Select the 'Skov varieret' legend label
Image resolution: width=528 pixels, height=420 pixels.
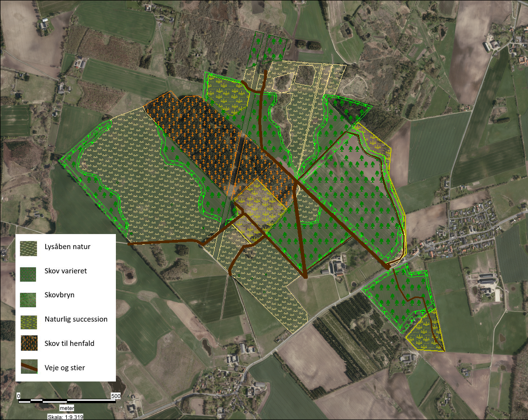coord(66,271)
